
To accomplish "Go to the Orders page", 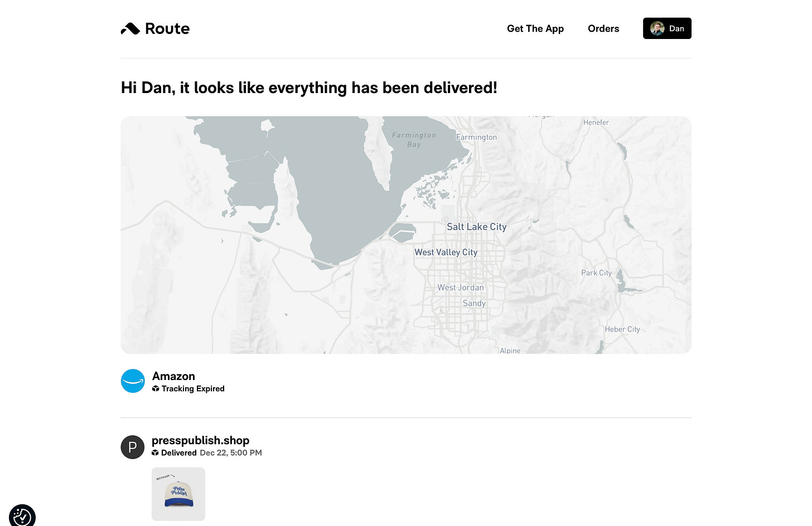I will [603, 28].
